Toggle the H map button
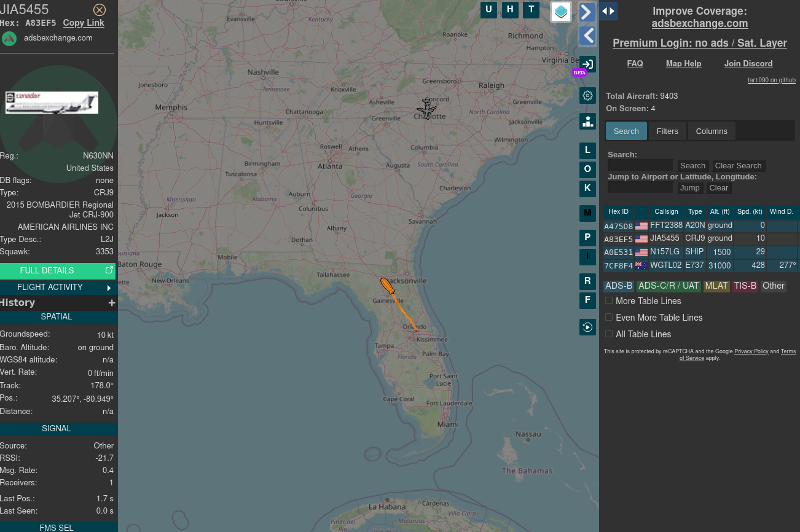Viewport: 800px width, 532px height. (x=510, y=9)
